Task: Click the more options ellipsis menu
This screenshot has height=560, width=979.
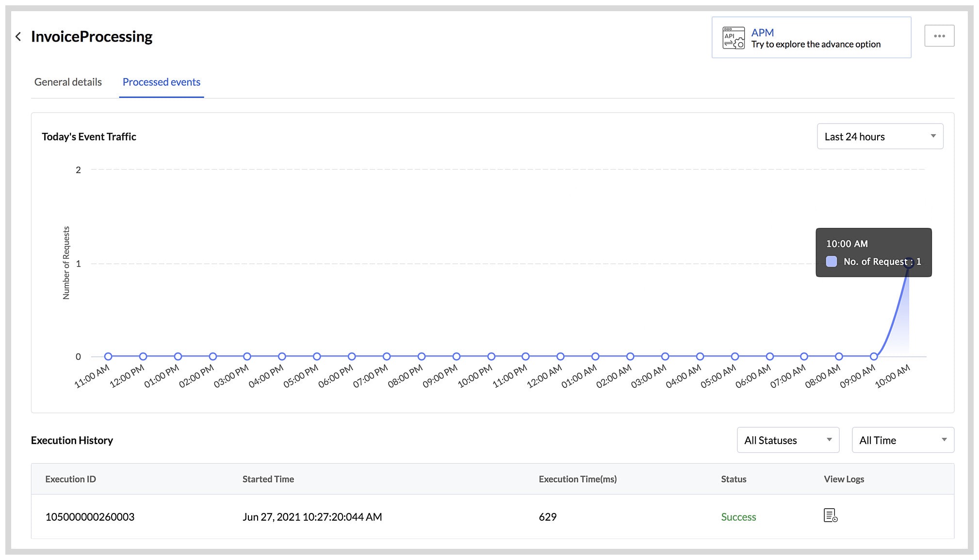Action: 939,35
